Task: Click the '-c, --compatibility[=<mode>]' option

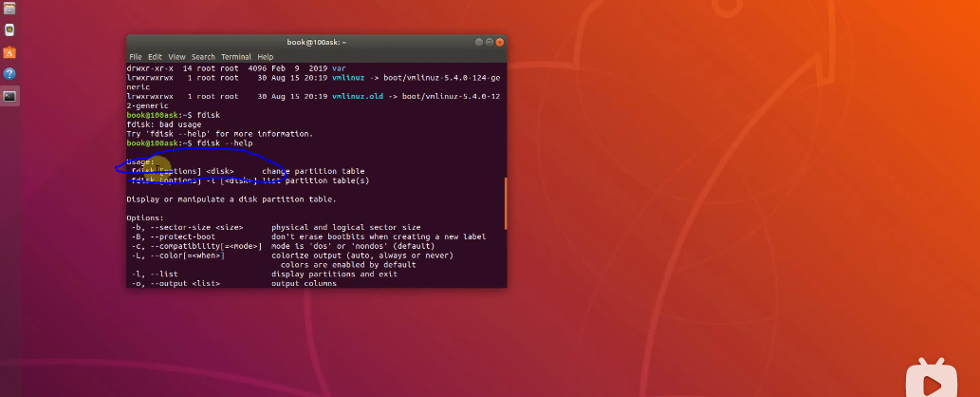Action: (196, 247)
